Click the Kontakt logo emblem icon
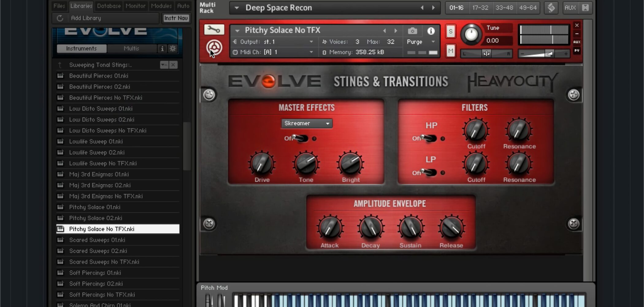The width and height of the screenshot is (644, 307). coord(214,48)
